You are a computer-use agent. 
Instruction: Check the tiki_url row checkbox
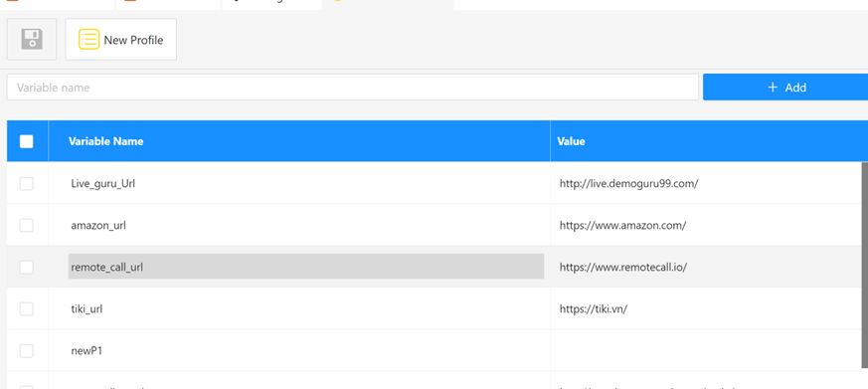pos(27,308)
